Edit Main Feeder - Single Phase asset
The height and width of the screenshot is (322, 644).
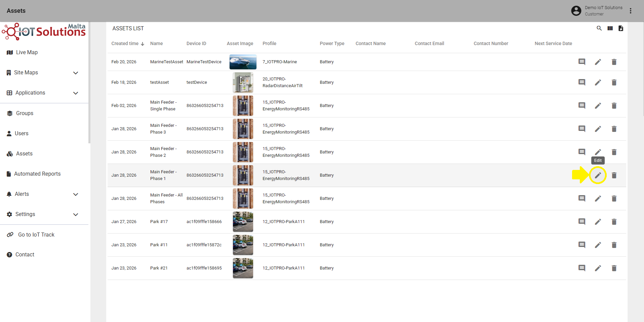[598, 106]
